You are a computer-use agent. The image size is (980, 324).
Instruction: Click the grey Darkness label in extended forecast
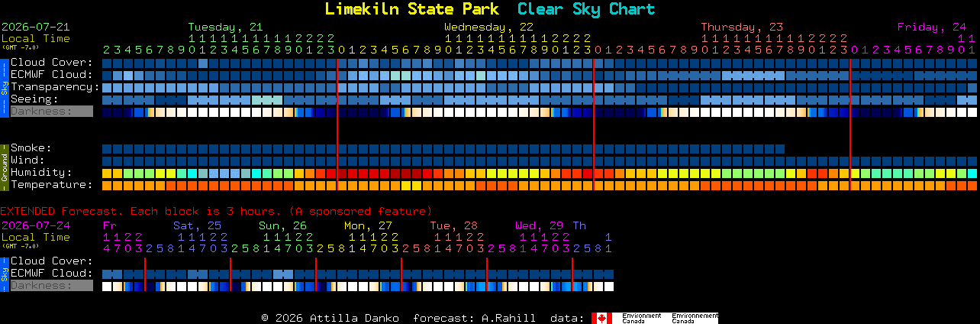click(52, 286)
